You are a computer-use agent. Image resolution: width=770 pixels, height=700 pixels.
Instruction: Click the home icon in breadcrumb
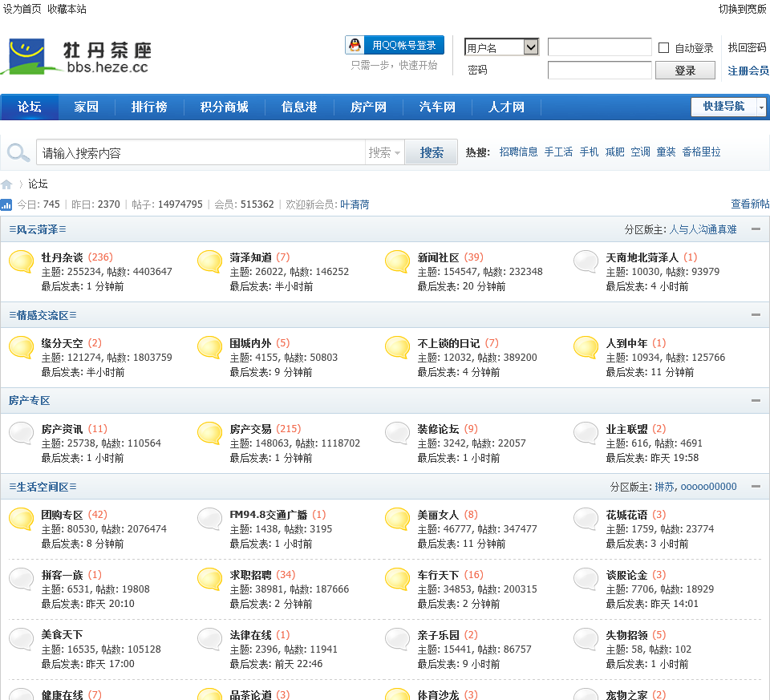click(x=6, y=184)
